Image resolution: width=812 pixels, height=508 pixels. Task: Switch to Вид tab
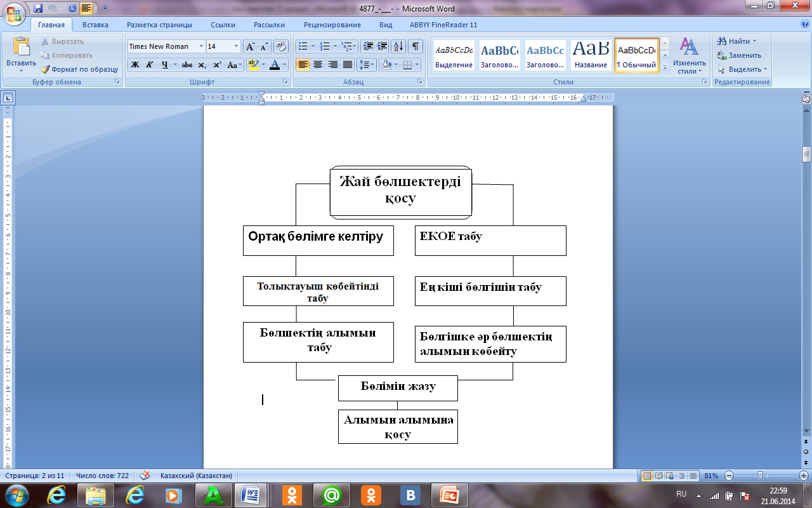tap(386, 25)
